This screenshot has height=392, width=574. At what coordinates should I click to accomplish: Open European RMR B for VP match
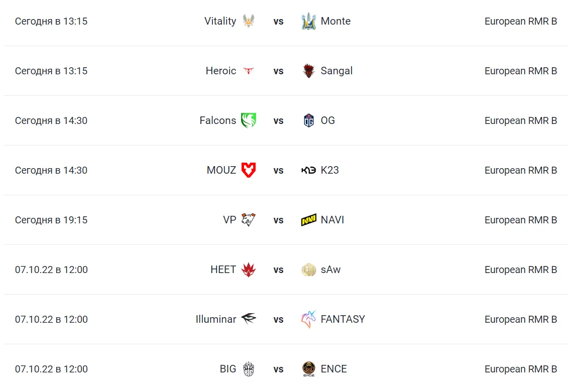(x=521, y=220)
